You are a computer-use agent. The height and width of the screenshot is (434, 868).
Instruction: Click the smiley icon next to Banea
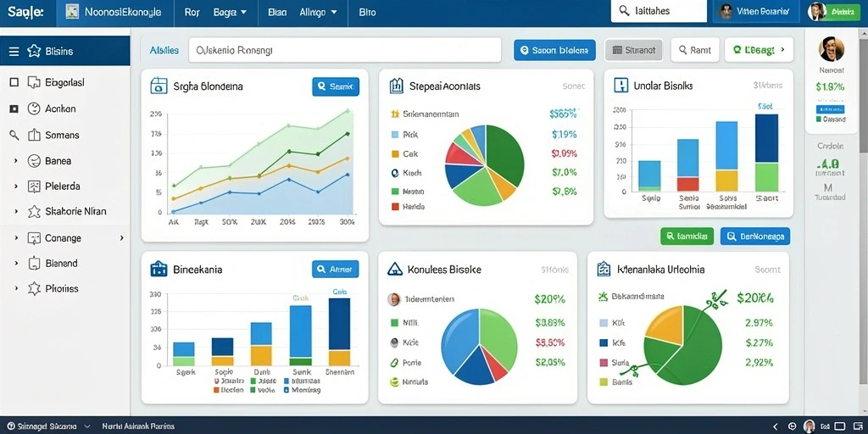click(34, 161)
